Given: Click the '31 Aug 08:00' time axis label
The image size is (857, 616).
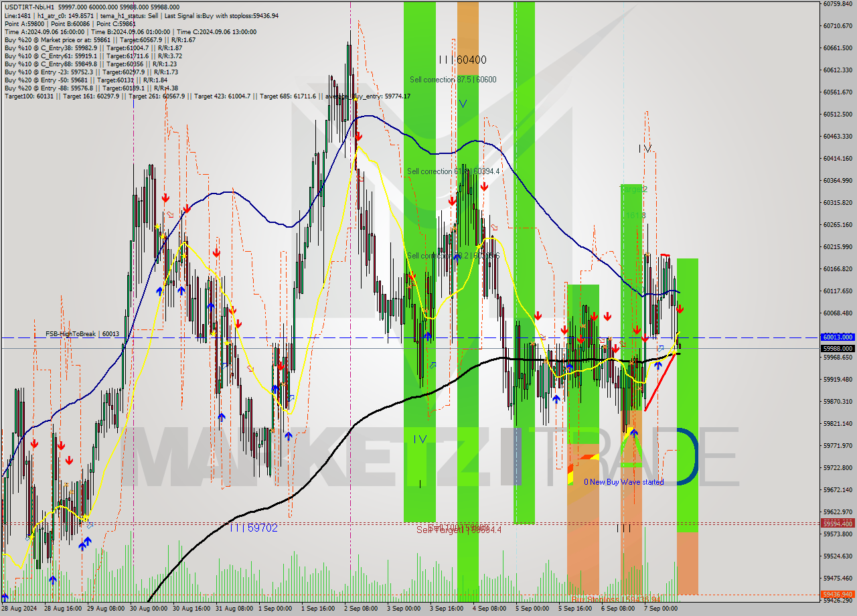Looking at the screenshot, I should coord(233,609).
